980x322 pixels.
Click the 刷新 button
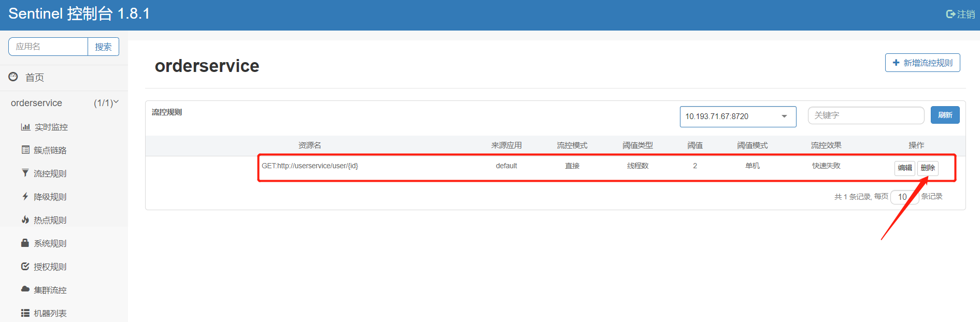945,115
